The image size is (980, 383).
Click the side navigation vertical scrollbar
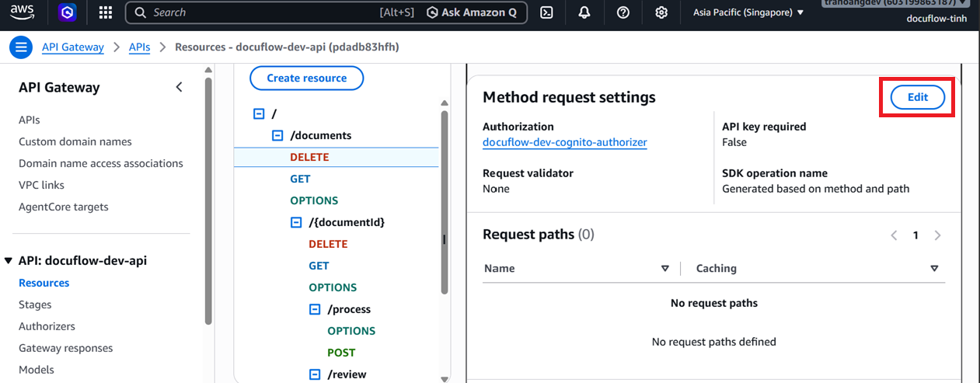(208, 200)
